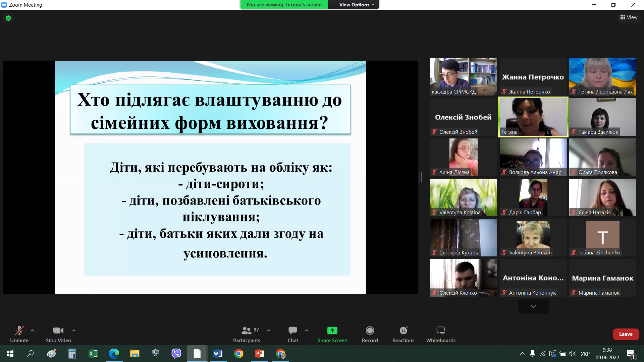Expand audio options arrow beside Unmute

coord(33,330)
